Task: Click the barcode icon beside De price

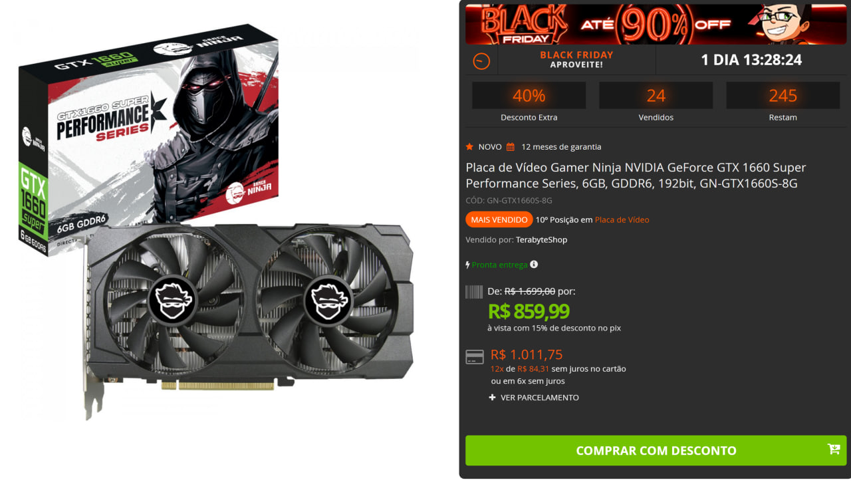Action: click(x=474, y=291)
